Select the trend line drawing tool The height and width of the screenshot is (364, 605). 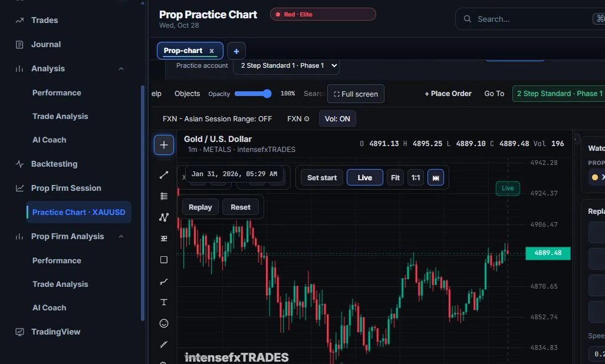[164, 175]
